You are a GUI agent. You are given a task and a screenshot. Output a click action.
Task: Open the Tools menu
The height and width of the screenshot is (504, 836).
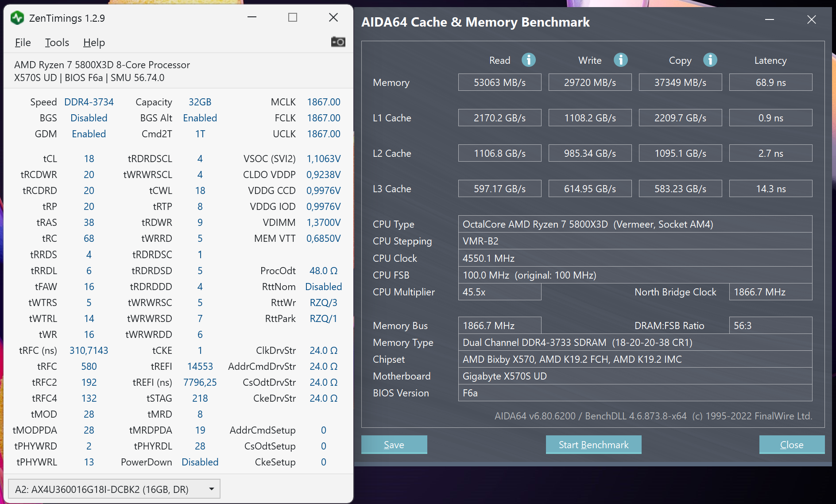[57, 43]
